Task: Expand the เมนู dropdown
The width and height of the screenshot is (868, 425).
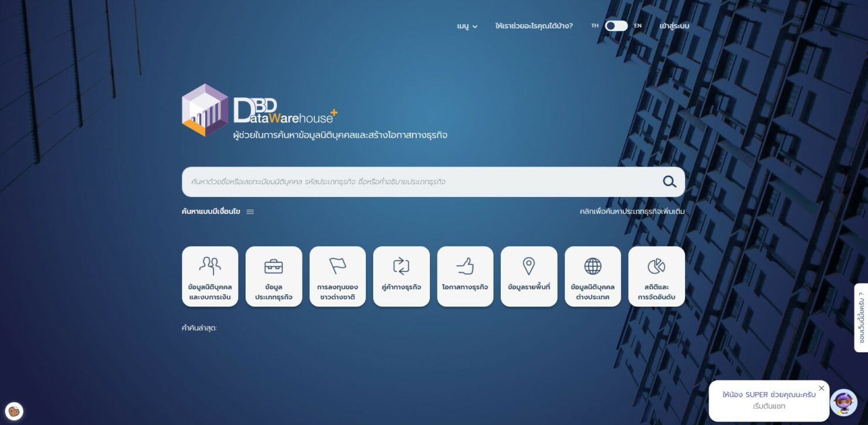Action: point(466,26)
